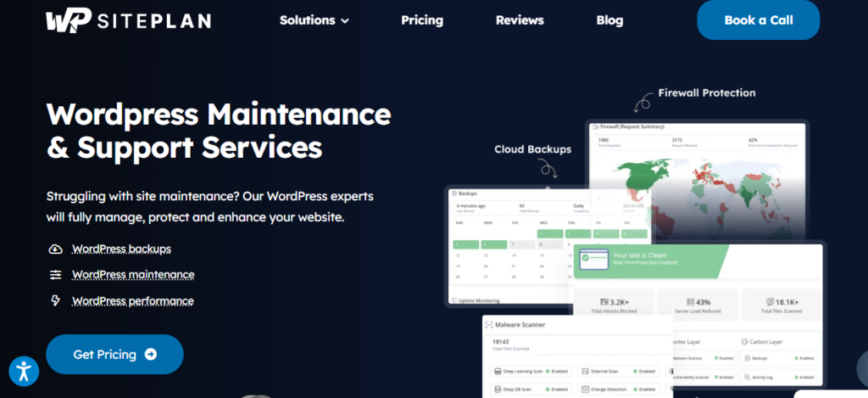The width and height of the screenshot is (868, 398).
Task: Click the Get Pricing button
Action: [x=114, y=354]
